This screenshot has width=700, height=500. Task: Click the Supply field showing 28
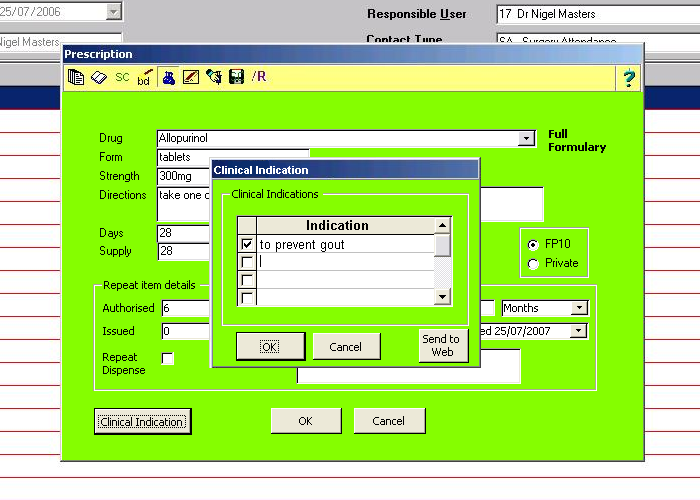tap(183, 251)
